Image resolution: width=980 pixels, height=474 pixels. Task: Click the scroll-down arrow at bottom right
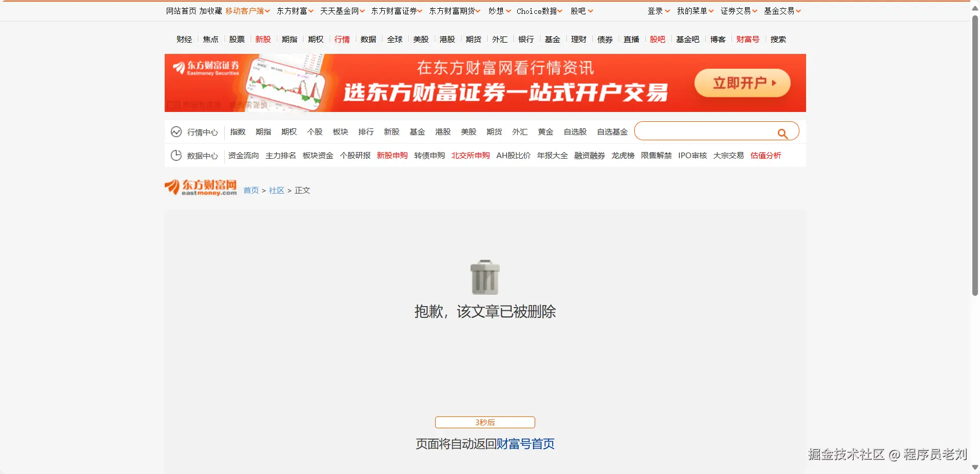pos(974,467)
